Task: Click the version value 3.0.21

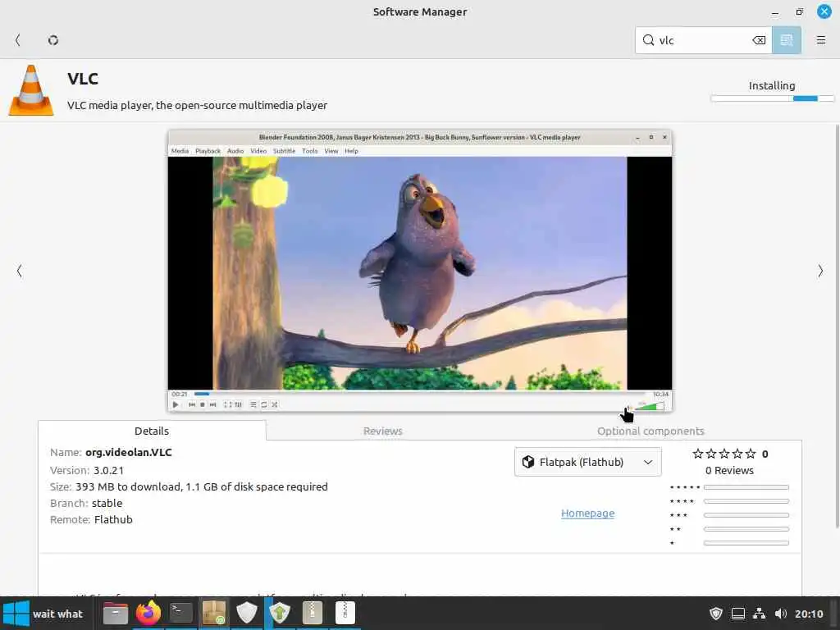Action: coord(109,470)
